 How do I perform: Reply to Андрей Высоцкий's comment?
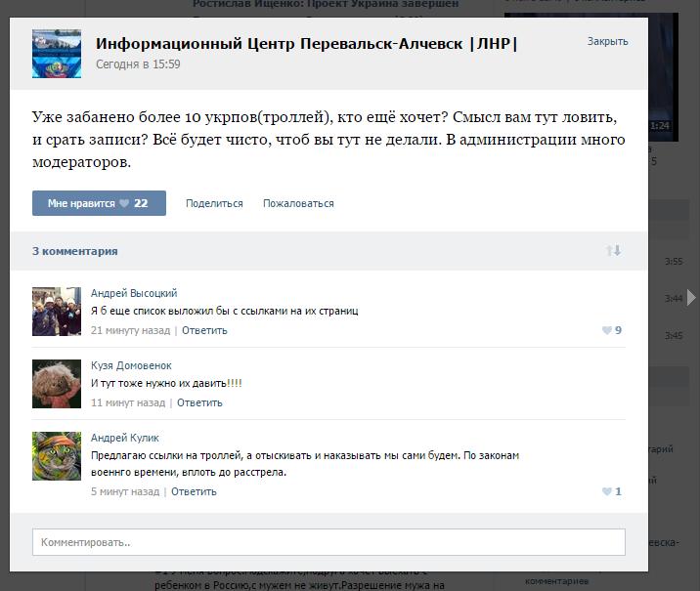pos(204,330)
